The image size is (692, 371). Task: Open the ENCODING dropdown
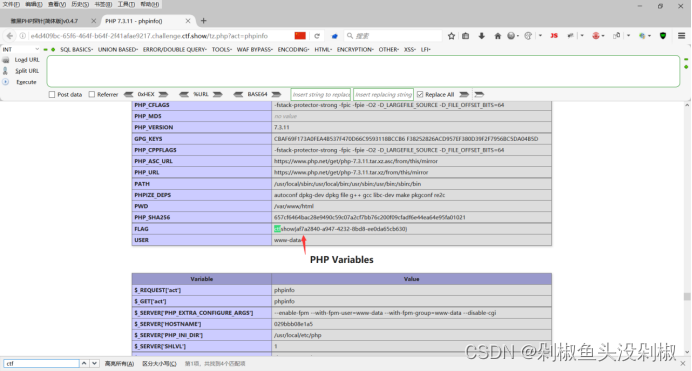pos(293,49)
